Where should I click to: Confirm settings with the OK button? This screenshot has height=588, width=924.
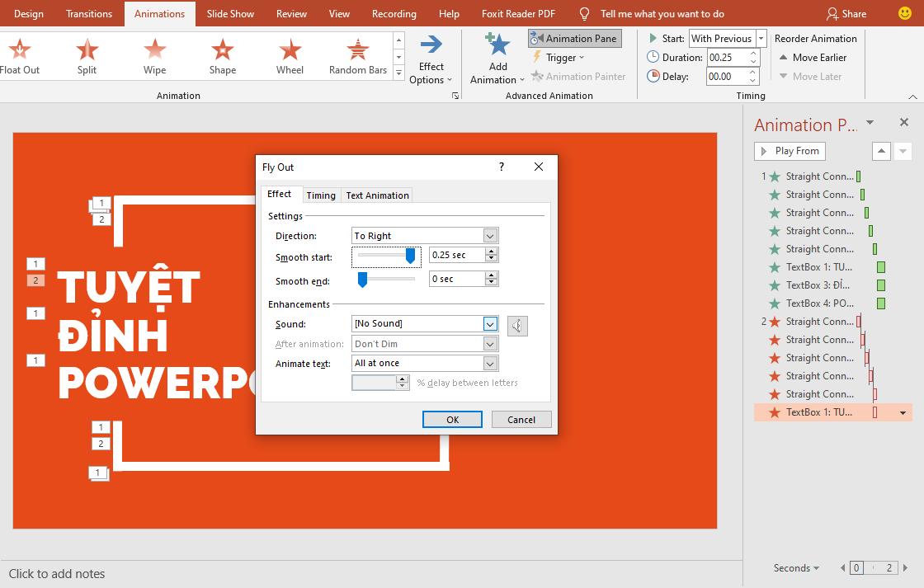tap(452, 419)
